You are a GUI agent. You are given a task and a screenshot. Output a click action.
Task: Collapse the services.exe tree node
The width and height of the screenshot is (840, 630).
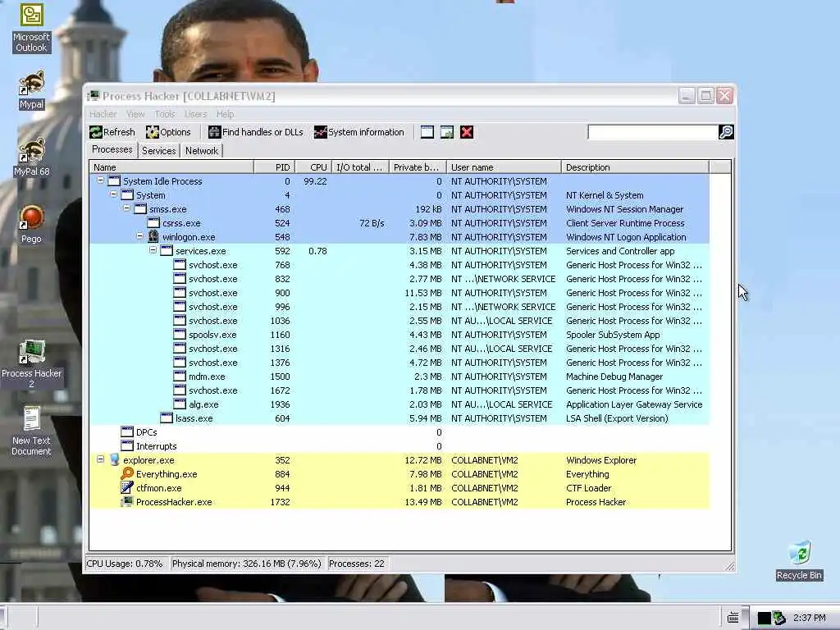coord(153,250)
